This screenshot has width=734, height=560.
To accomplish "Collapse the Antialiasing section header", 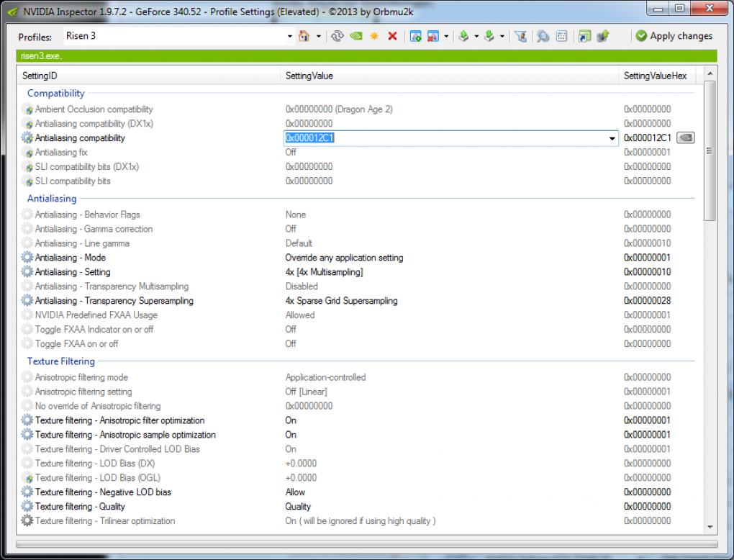I will (52, 199).
